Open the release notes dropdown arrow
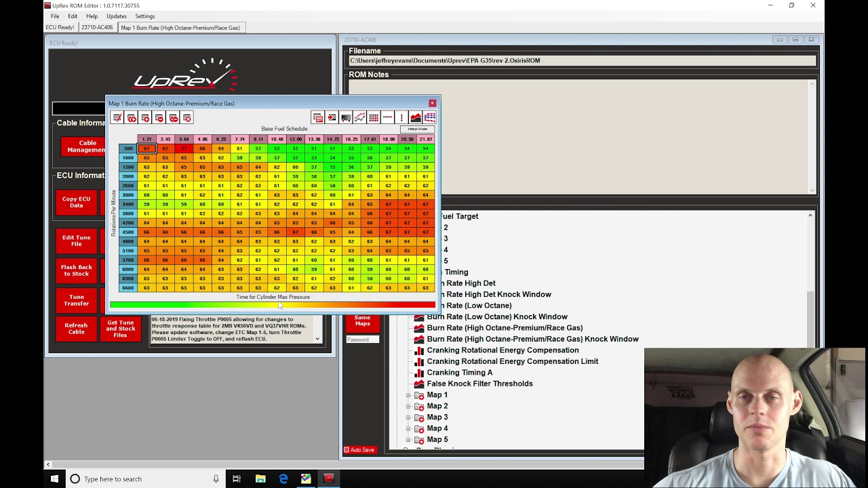 (x=317, y=338)
